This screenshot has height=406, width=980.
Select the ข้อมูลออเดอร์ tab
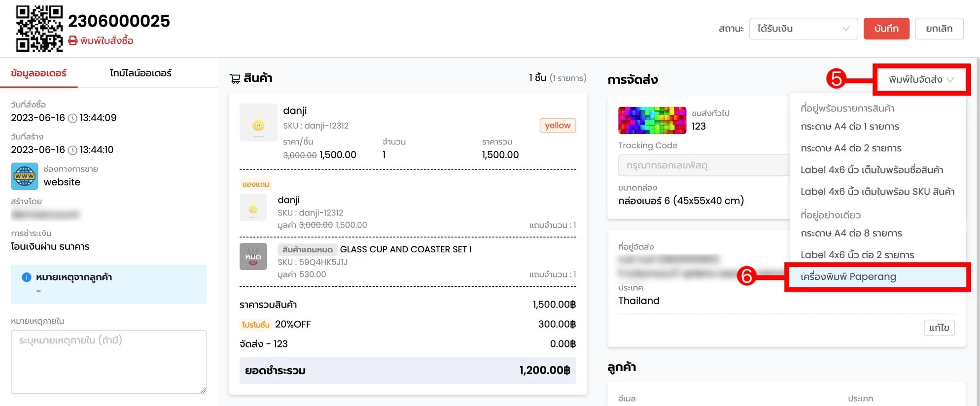38,73
